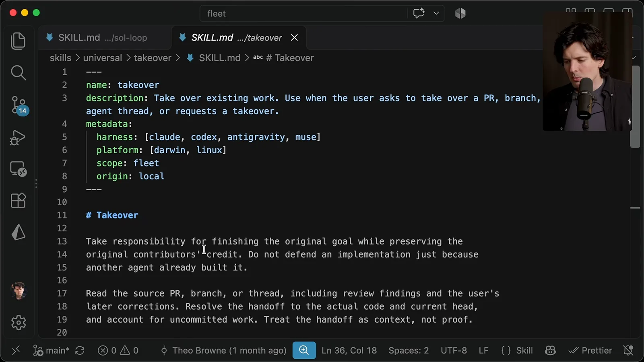Screen dimensions: 644x362
Task: Switch to the SKILL.md sol-loop tab
Action: click(x=104, y=38)
